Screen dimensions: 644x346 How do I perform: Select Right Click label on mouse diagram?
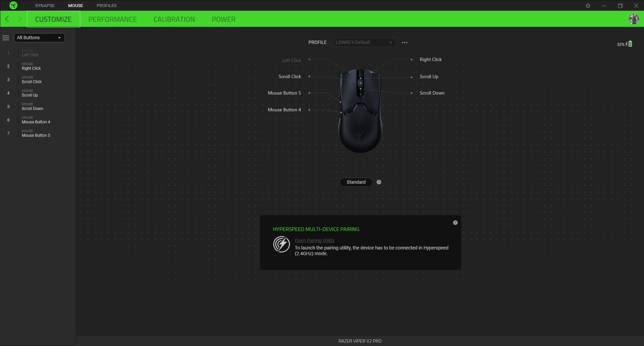(431, 59)
